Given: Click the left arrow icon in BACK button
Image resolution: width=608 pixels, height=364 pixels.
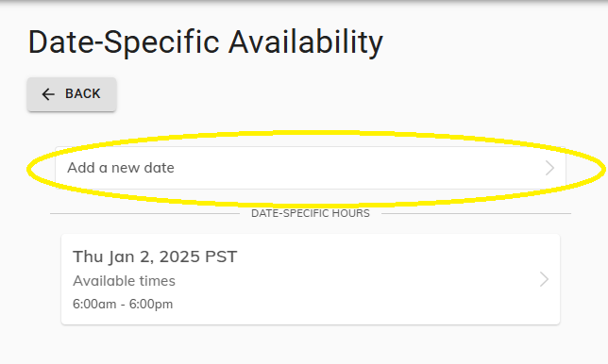Looking at the screenshot, I should 48,94.
